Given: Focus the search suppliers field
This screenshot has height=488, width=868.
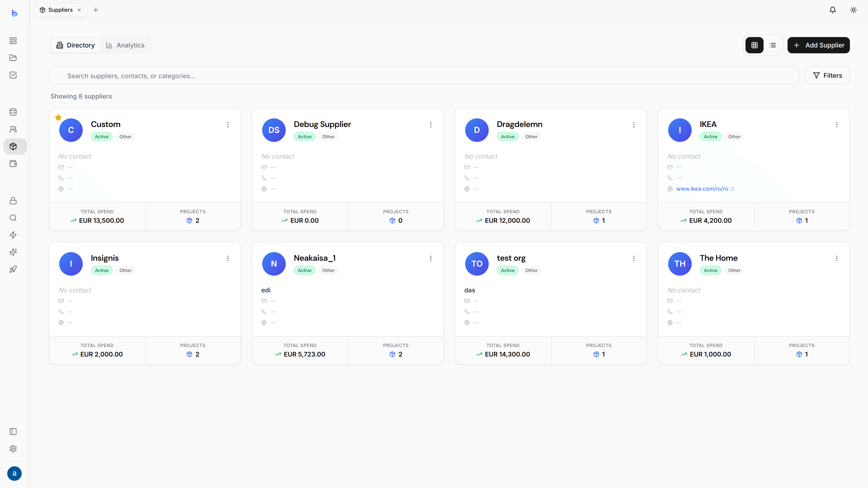Looking at the screenshot, I should pos(424,75).
